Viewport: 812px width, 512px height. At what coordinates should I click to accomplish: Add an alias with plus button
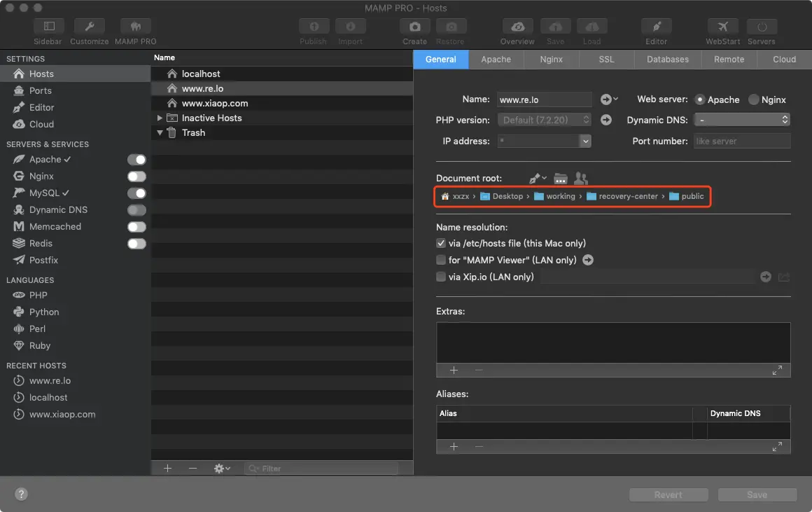click(454, 447)
